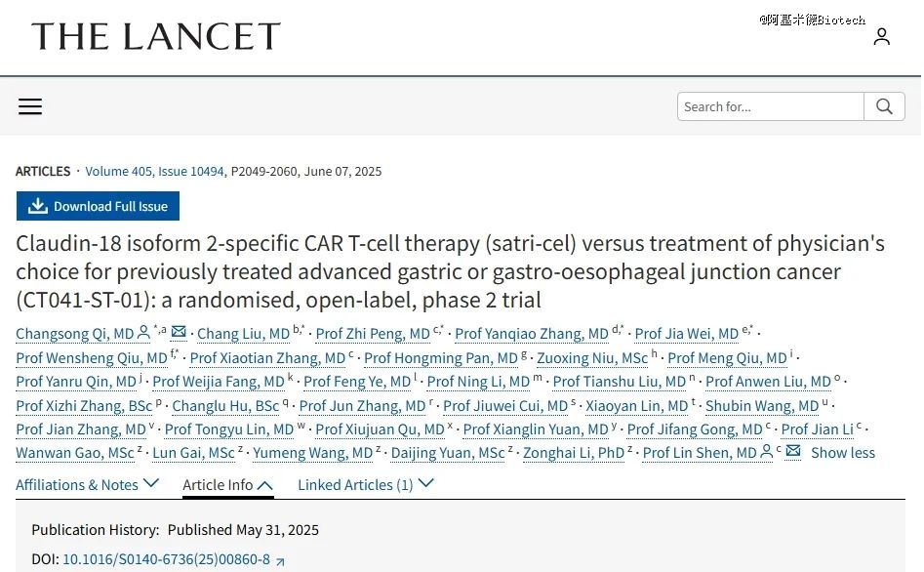
Task: Click the email envelope next to Changsong Qi
Action: click(179, 332)
